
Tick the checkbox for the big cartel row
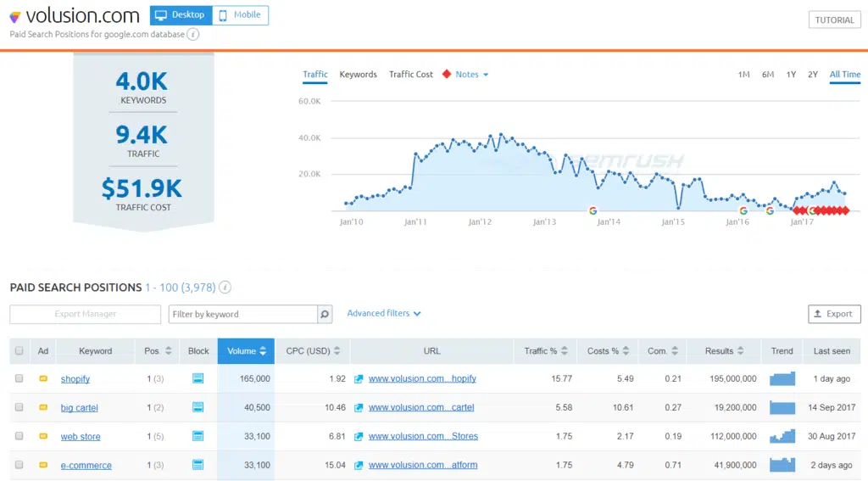(19, 407)
